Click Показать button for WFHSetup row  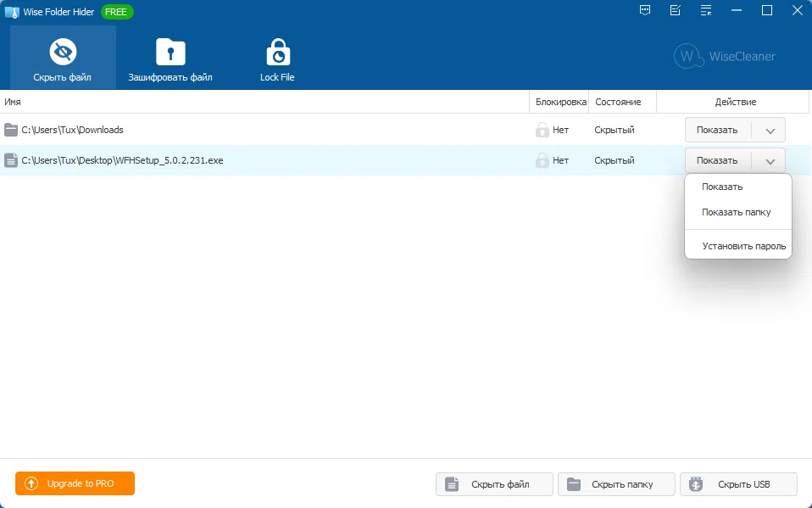pos(717,160)
